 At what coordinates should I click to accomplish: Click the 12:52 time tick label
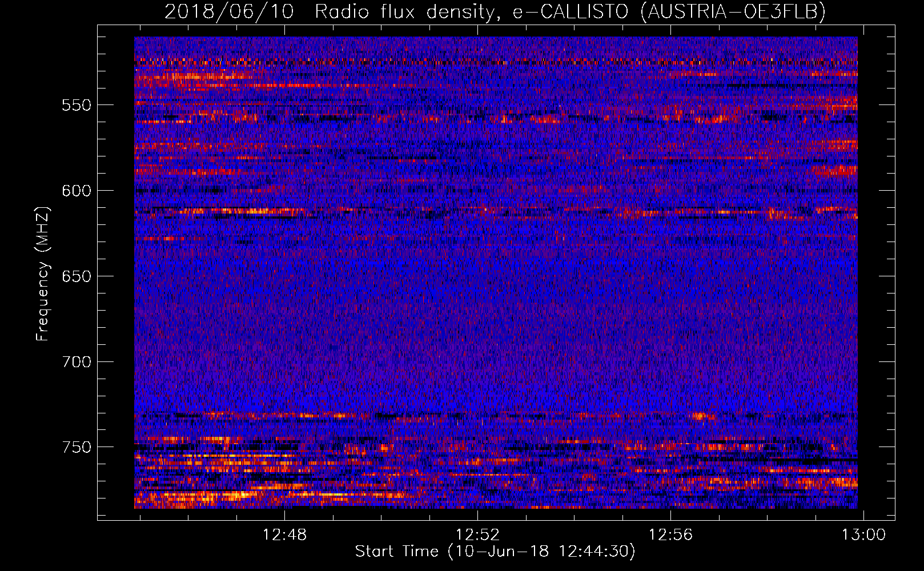point(478,535)
